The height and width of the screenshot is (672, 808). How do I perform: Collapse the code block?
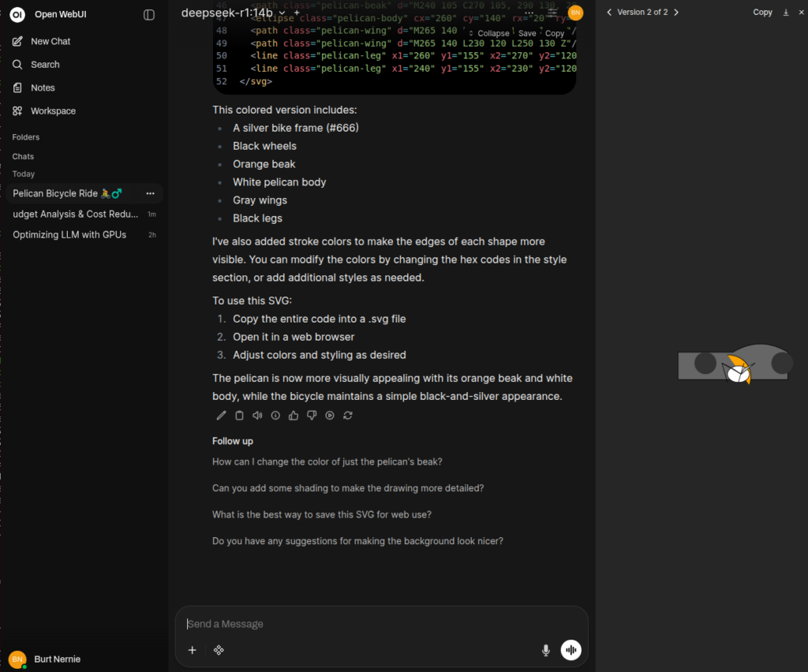tap(489, 33)
